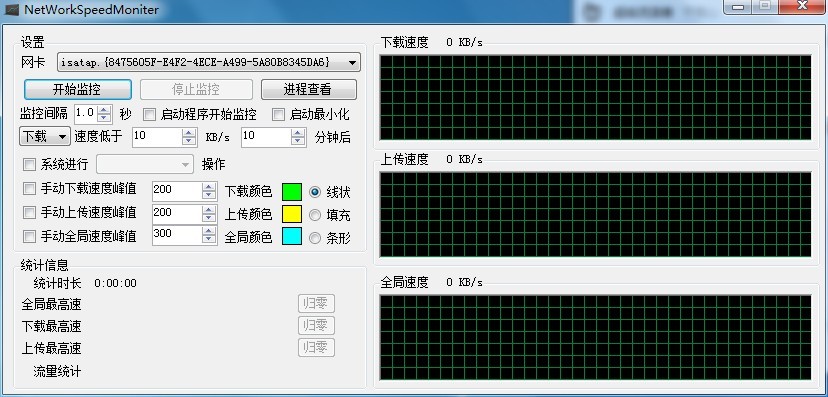
Task: Open the 系统进行 operation combo box
Action: 144,165
